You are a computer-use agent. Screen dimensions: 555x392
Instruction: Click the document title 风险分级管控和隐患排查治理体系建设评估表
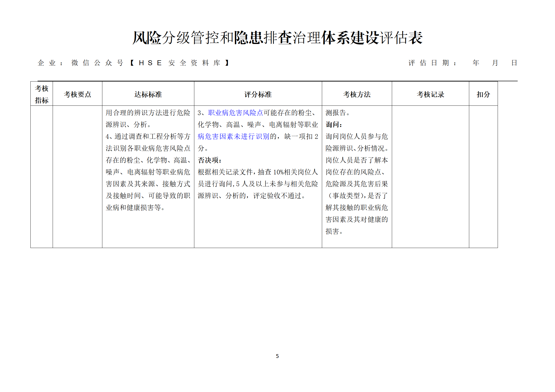(277, 38)
